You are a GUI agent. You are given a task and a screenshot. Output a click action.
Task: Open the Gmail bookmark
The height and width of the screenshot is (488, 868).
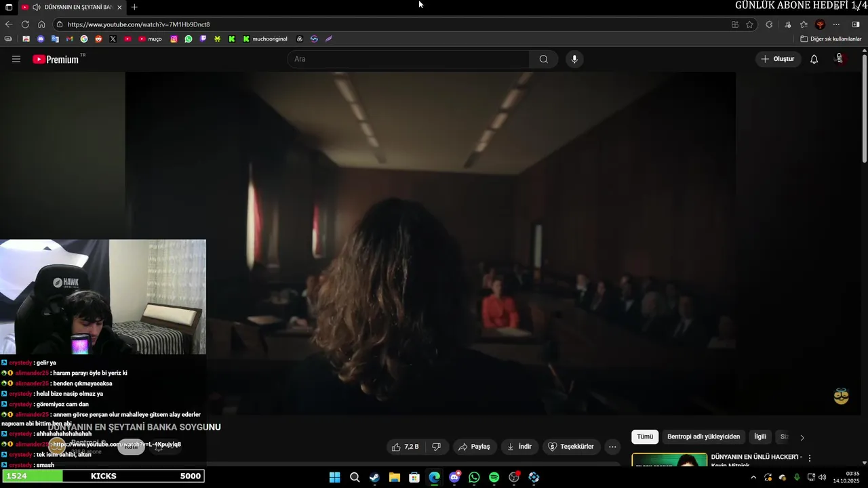coord(69,39)
